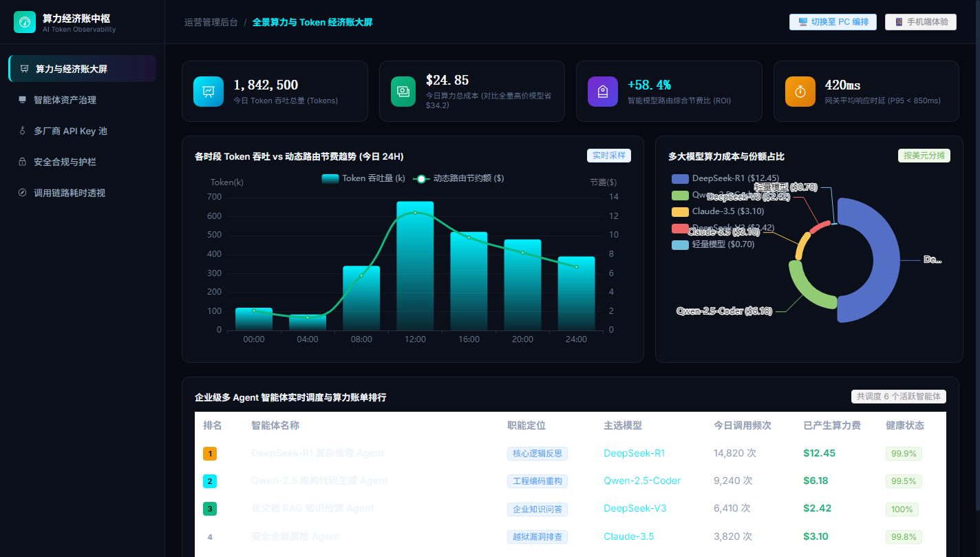Screen dimensions: 980x557
Task: Click the 16:00 bar in the Token chart
Action: [x=469, y=281]
